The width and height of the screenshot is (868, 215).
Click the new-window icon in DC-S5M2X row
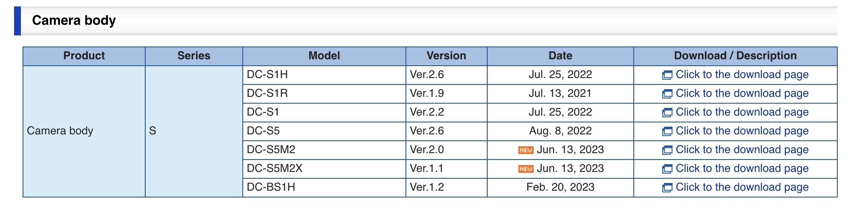coord(667,169)
